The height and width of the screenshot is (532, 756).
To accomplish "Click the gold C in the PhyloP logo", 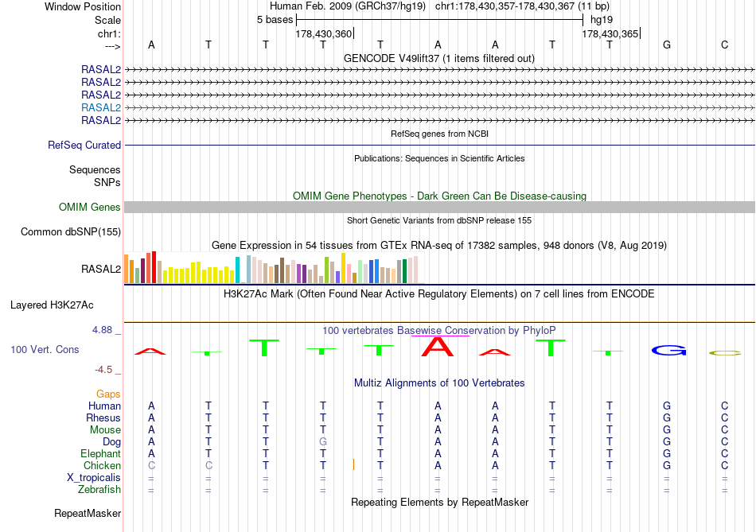I will click(x=725, y=353).
